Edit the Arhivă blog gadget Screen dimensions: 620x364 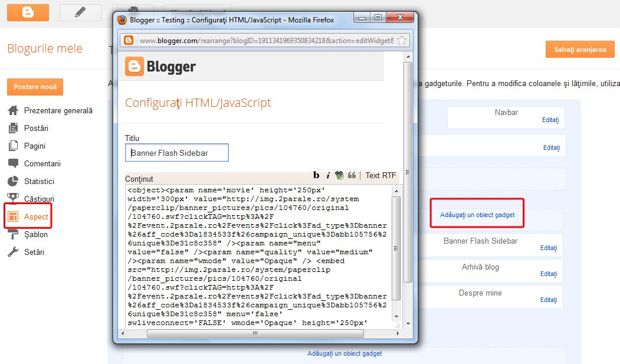coord(549,274)
